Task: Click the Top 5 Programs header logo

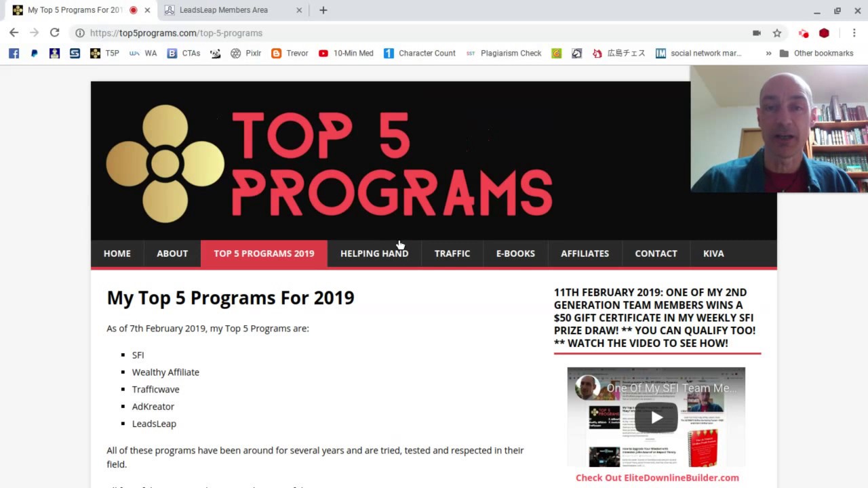Action: tap(330, 163)
